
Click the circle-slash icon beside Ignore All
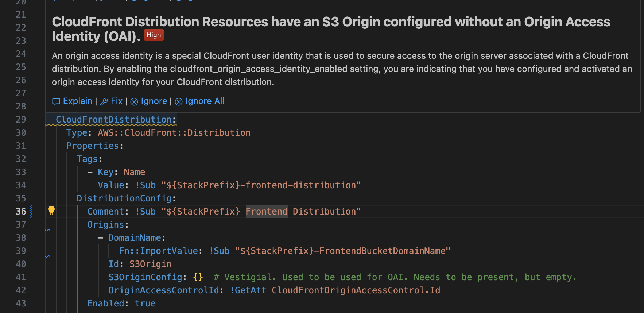tap(179, 102)
